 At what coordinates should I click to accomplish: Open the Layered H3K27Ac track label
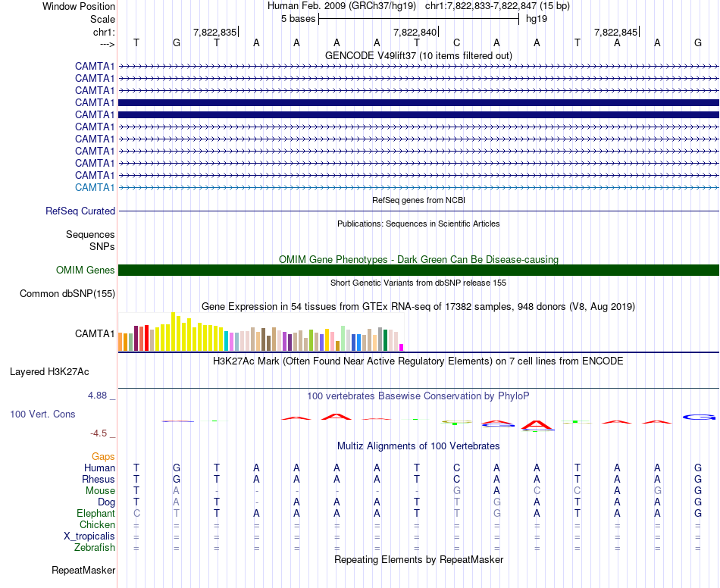click(x=49, y=372)
